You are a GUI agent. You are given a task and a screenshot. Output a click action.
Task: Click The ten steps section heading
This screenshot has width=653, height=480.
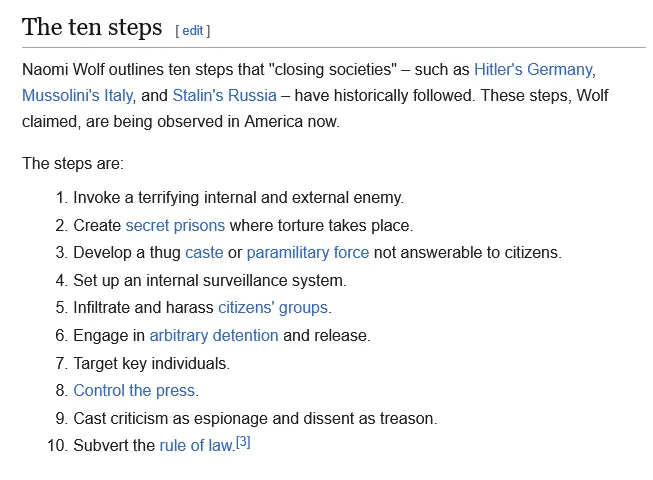(92, 27)
